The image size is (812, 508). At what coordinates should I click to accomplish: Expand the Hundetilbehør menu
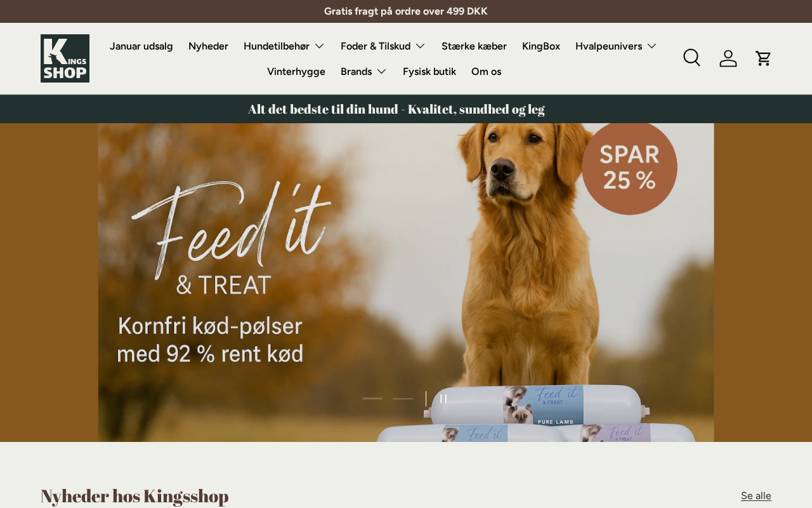[x=284, y=46]
